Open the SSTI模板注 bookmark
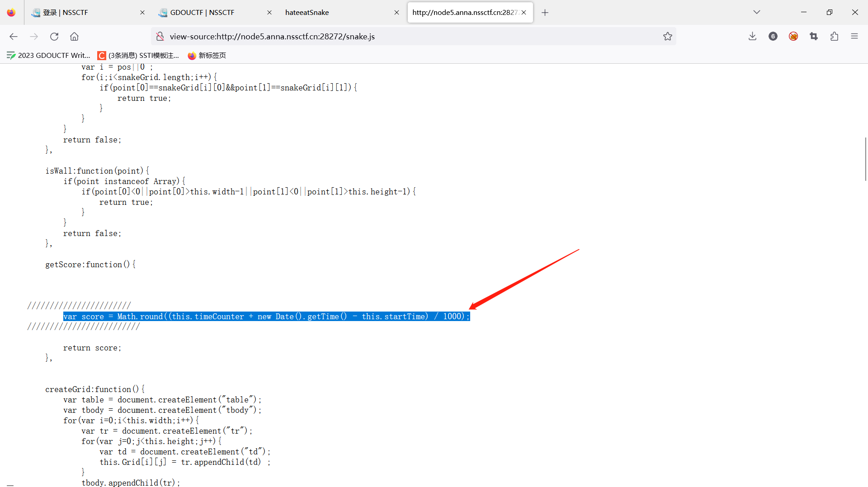 tap(138, 55)
